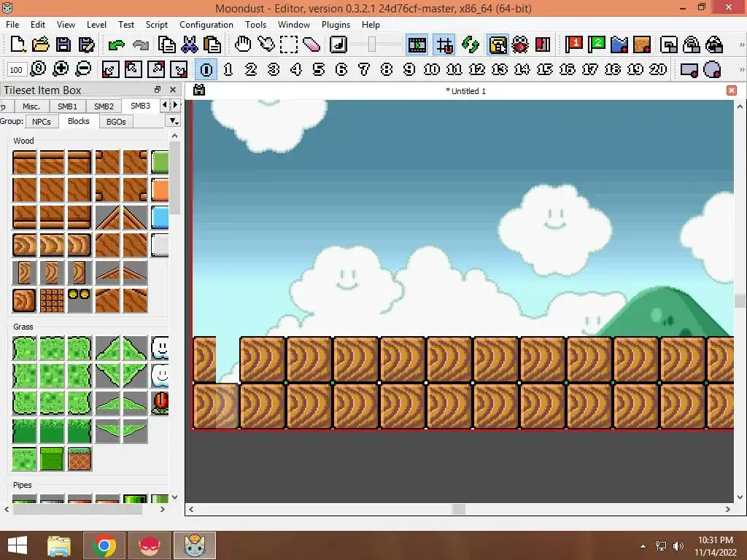
Task: Click the zoom percent field showing 100
Action: 16,70
